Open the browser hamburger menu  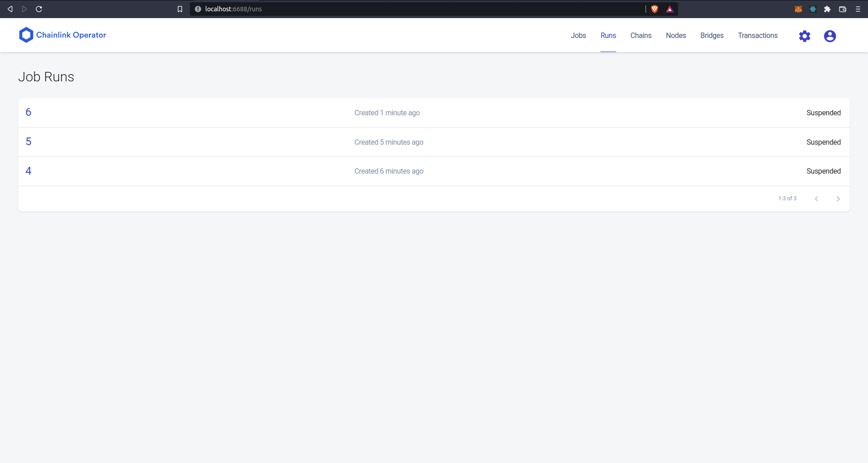point(858,9)
